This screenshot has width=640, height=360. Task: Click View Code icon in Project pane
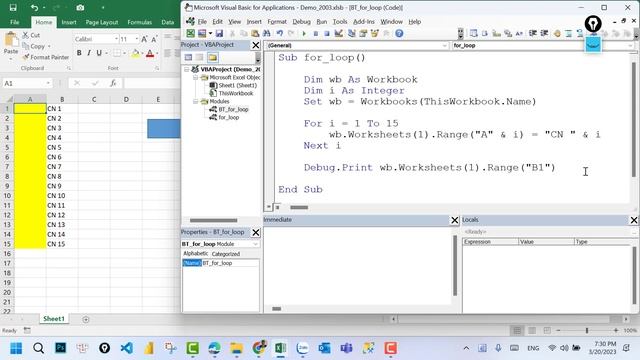(x=188, y=58)
